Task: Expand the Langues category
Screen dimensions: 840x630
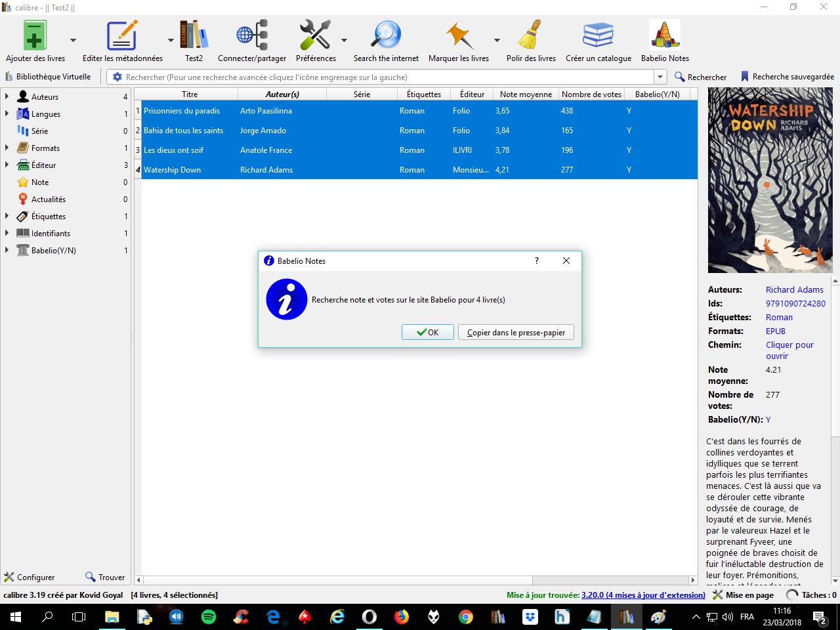Action: click(7, 114)
